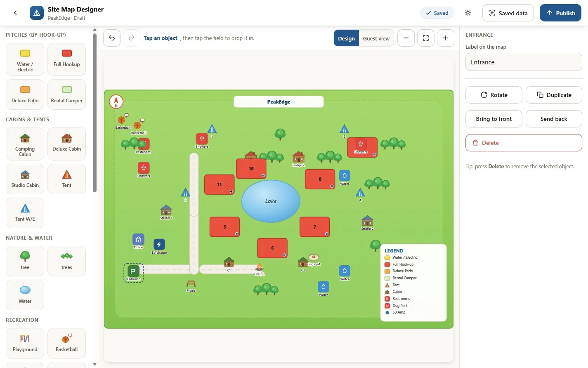Select pitch number 6

point(272,248)
